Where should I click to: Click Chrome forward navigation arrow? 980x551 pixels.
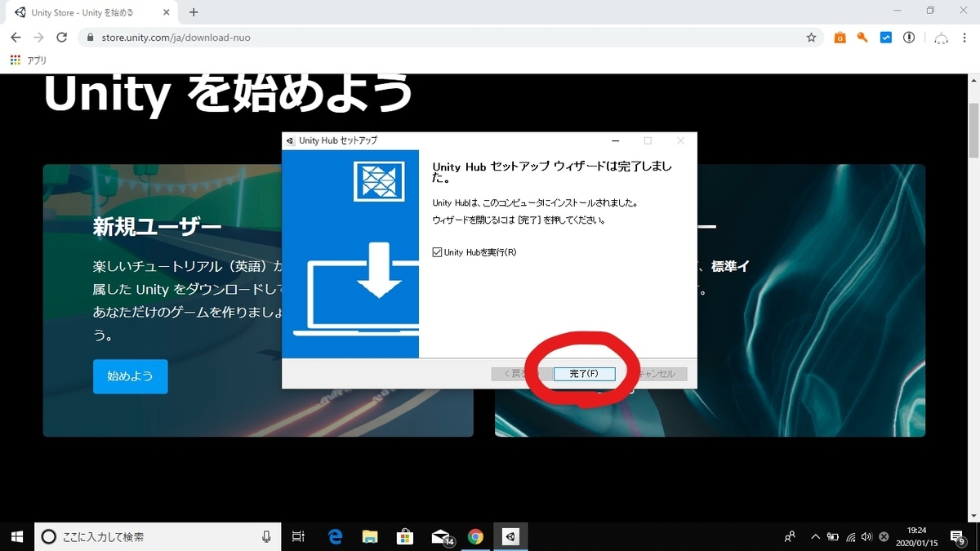click(x=38, y=38)
